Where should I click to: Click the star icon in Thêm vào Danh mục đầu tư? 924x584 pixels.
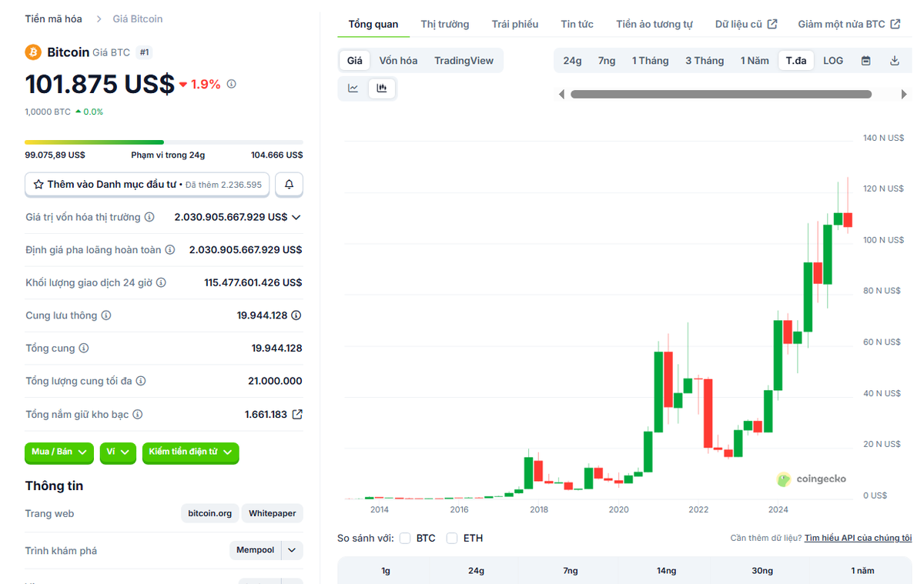click(38, 185)
